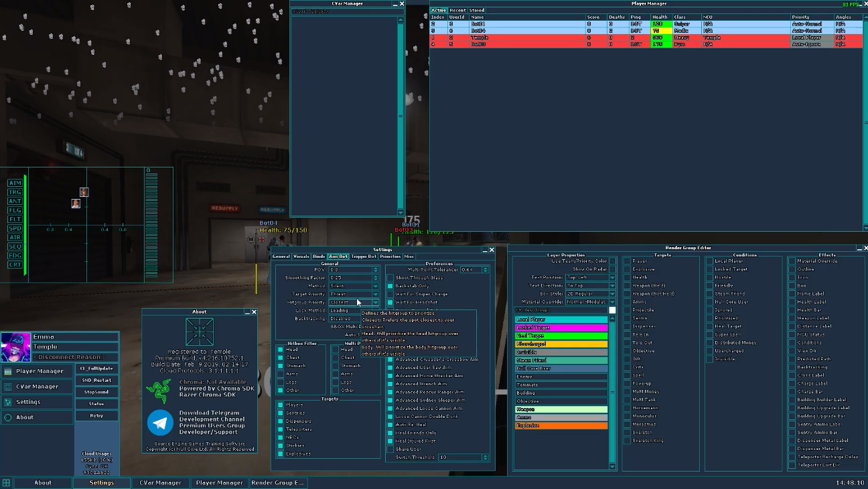Viewport: 868px width, 489px height.
Task: Switch to the Trigger Bot tab
Action: click(x=364, y=257)
